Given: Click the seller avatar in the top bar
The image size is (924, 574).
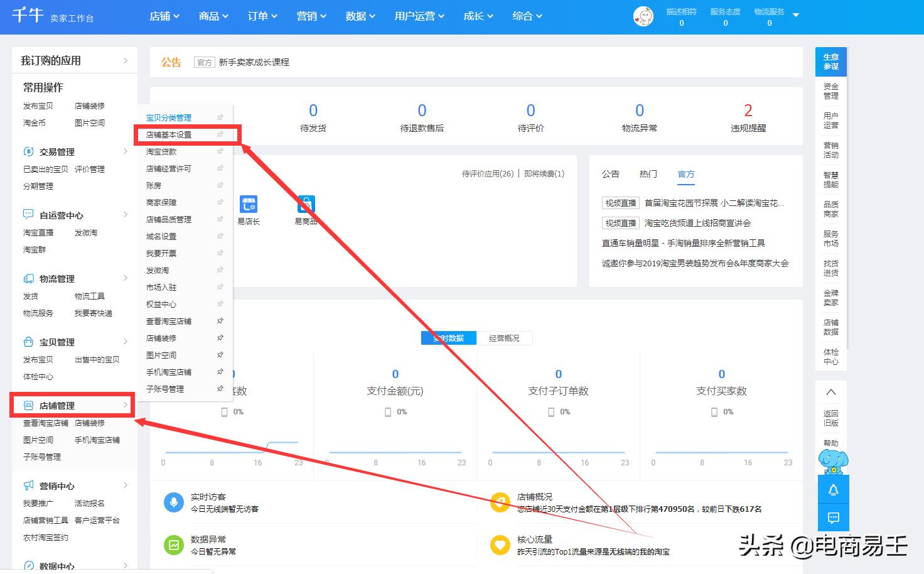Looking at the screenshot, I should [643, 16].
